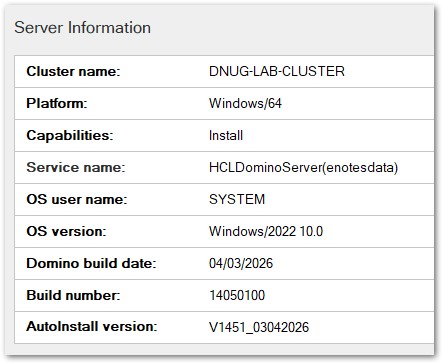Select the 'OS user name:' label

[x=77, y=199]
